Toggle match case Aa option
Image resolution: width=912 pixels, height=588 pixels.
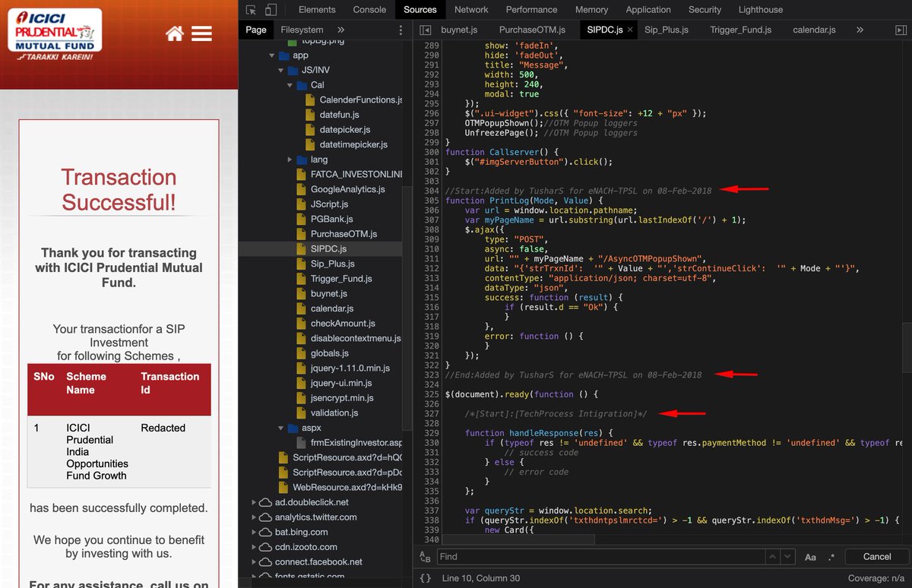click(x=810, y=557)
